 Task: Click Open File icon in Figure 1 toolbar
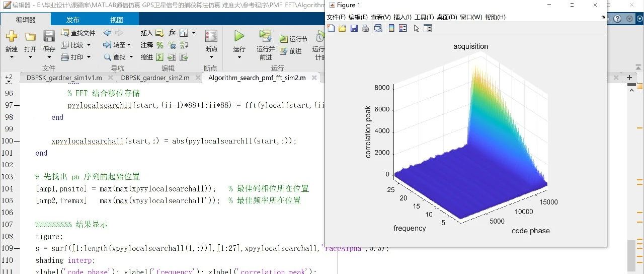343,28
